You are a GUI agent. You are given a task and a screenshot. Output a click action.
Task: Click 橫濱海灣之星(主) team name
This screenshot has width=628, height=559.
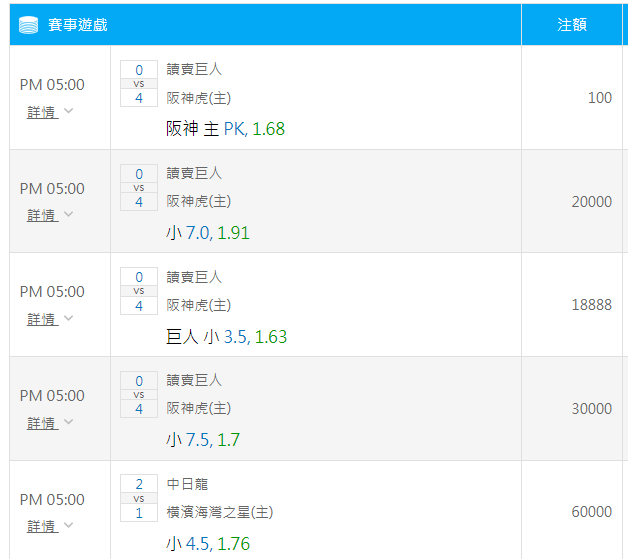tap(220, 512)
